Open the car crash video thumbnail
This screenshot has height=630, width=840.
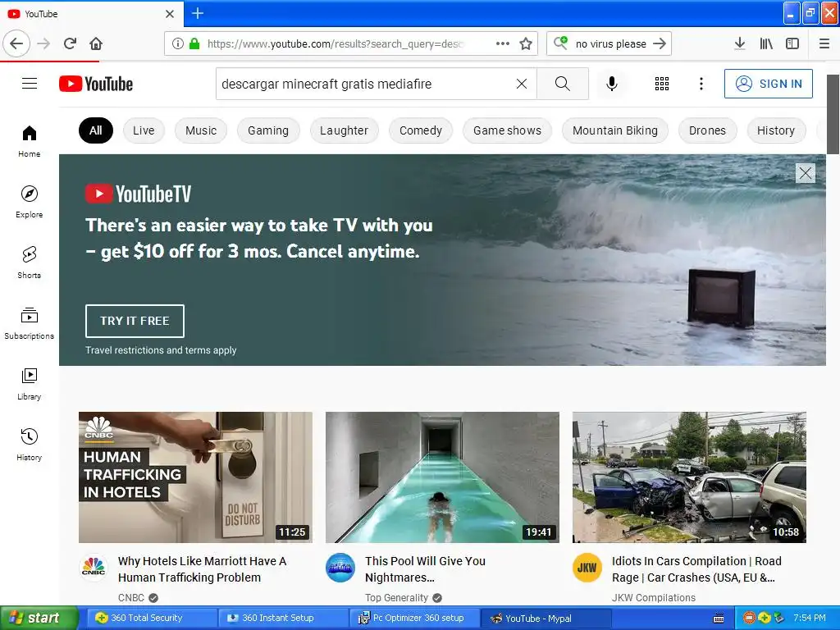[x=689, y=477]
